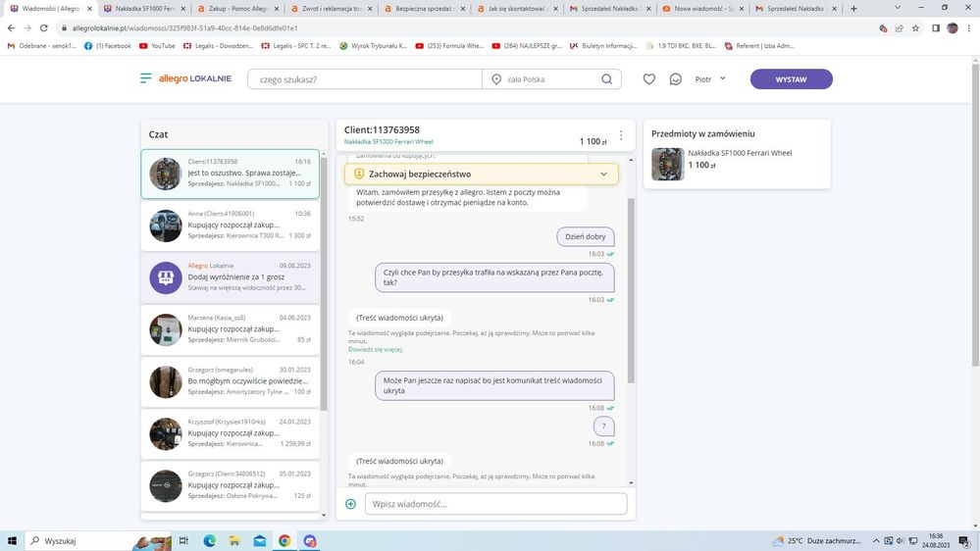This screenshot has width=980, height=551.
Task: Open favorites heart icon
Action: (648, 79)
